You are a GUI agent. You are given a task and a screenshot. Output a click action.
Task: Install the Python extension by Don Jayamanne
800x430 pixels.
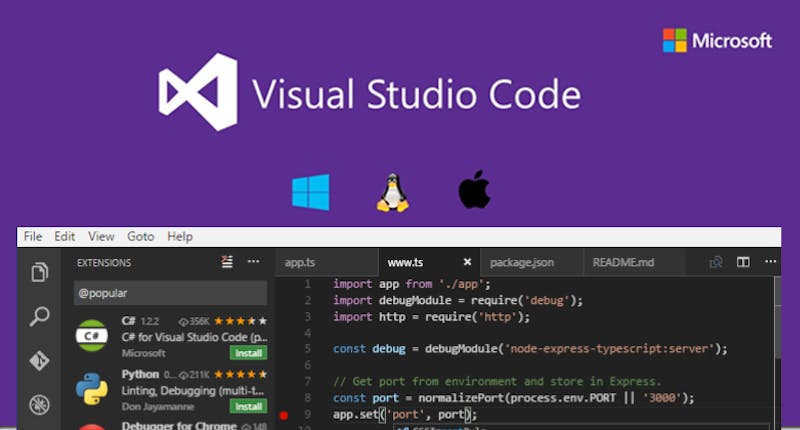pos(248,407)
